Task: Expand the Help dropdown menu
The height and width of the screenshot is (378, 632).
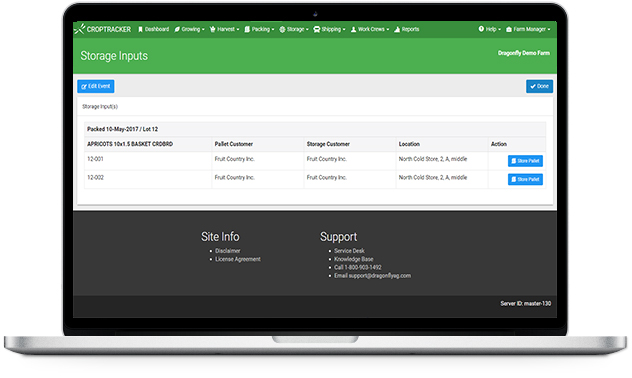Action: tap(489, 29)
